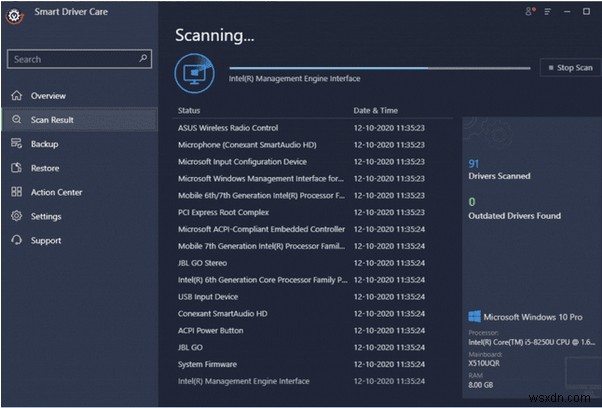Screen dimensions: 602x408
Task: Click the Backup icon in sidebar
Action: click(17, 144)
